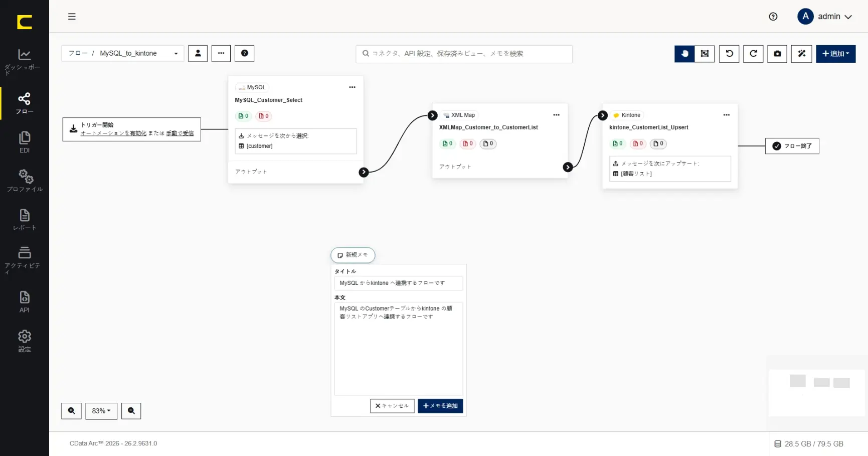This screenshot has width=868, height=456.
Task: Zoom in the flow canvas
Action: 71,411
